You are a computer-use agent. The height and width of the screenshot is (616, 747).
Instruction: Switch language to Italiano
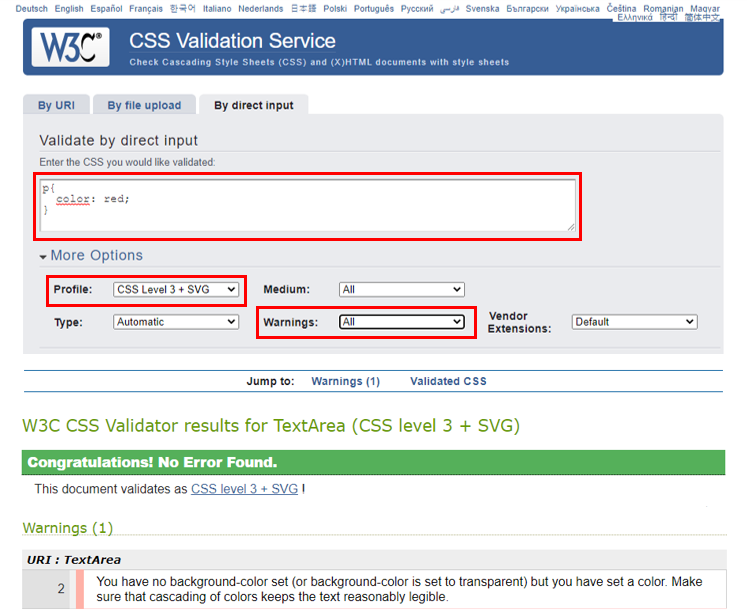tap(217, 9)
